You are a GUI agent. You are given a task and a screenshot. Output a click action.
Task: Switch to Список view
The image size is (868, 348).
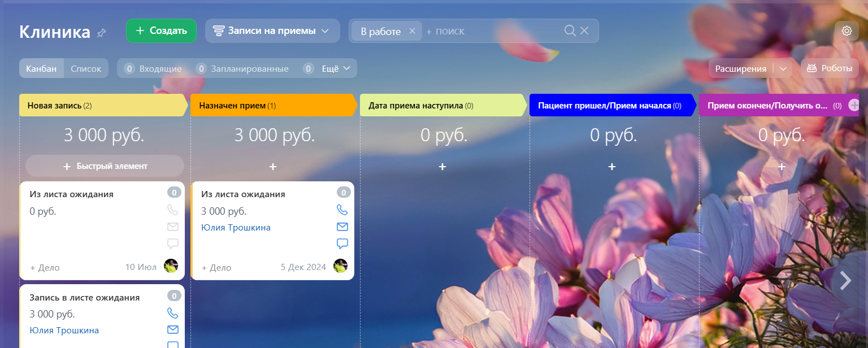pos(86,68)
